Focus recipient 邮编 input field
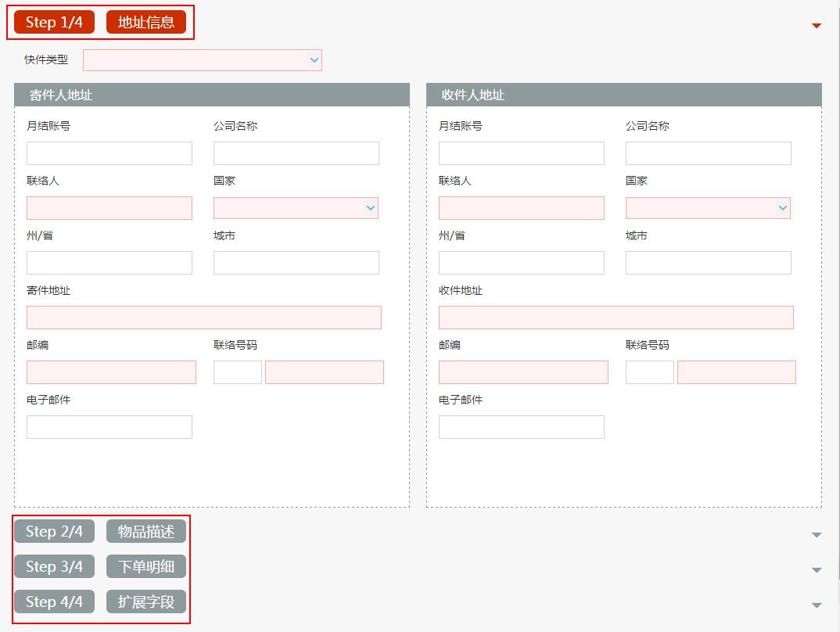 click(x=523, y=372)
